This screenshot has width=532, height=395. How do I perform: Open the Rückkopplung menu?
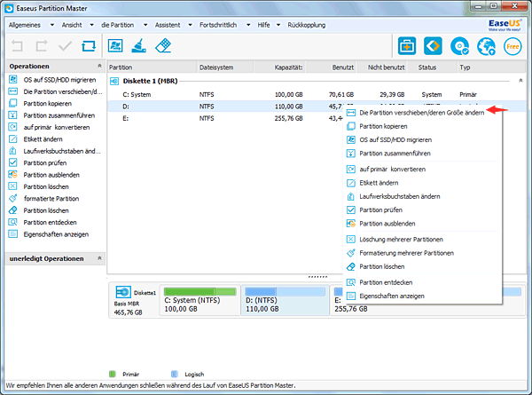(307, 25)
